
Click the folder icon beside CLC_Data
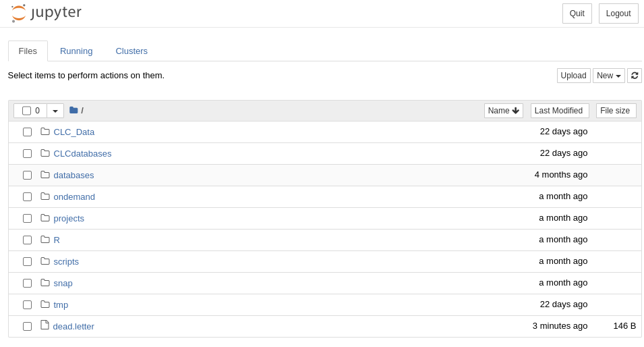point(45,132)
